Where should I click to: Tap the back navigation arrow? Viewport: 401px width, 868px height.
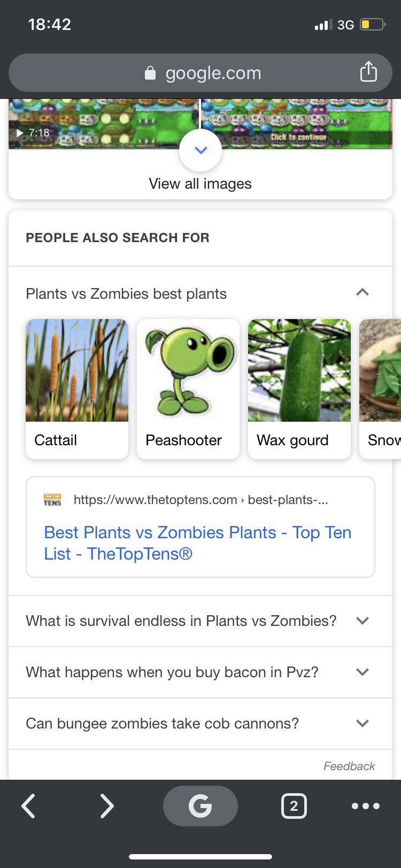click(28, 806)
